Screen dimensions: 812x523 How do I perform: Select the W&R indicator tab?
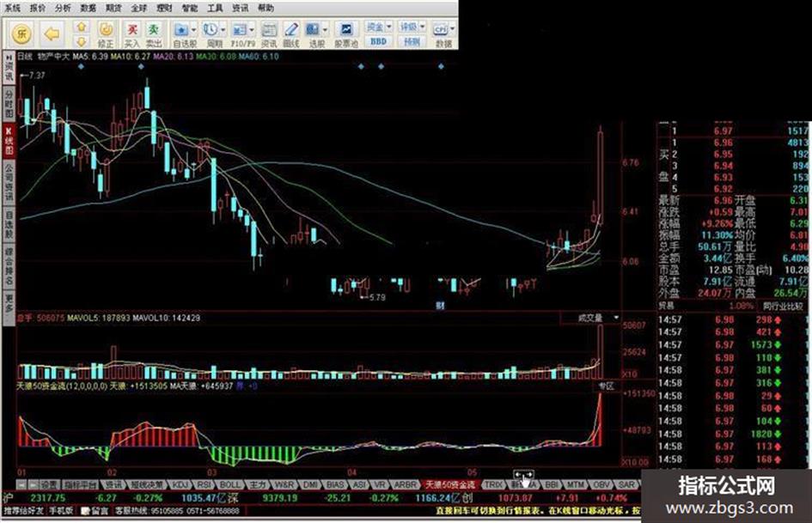tap(284, 484)
